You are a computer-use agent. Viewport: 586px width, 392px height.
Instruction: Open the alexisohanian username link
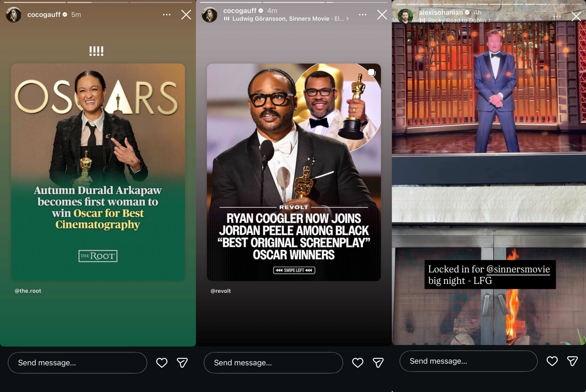click(x=441, y=12)
